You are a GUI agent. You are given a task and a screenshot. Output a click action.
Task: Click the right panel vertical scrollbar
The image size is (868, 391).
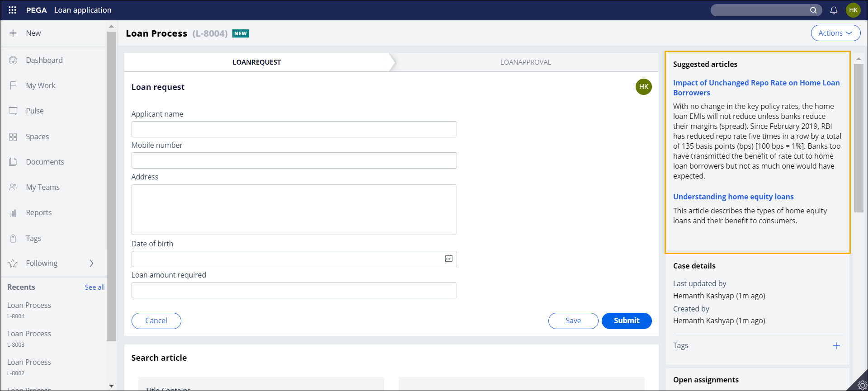[859, 138]
